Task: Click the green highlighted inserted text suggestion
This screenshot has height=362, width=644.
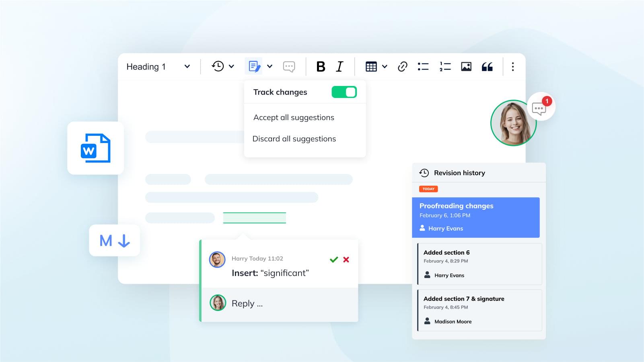Action: pyautogui.click(x=255, y=218)
